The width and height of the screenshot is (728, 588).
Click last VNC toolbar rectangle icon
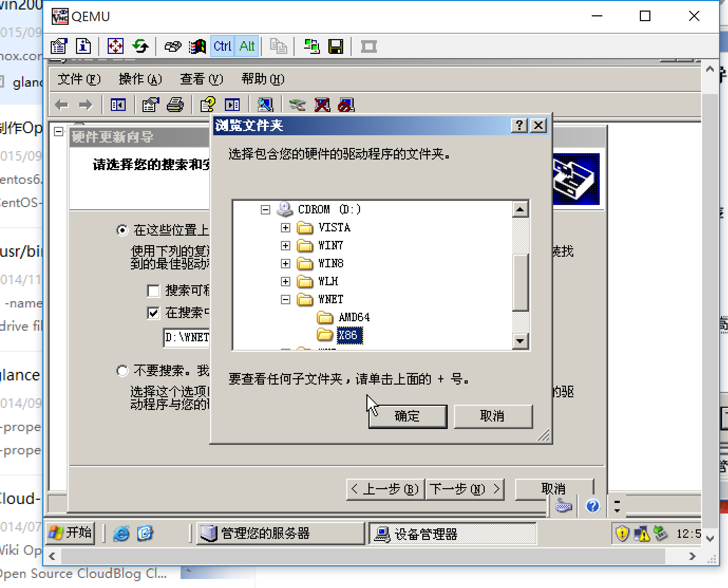[x=368, y=46]
